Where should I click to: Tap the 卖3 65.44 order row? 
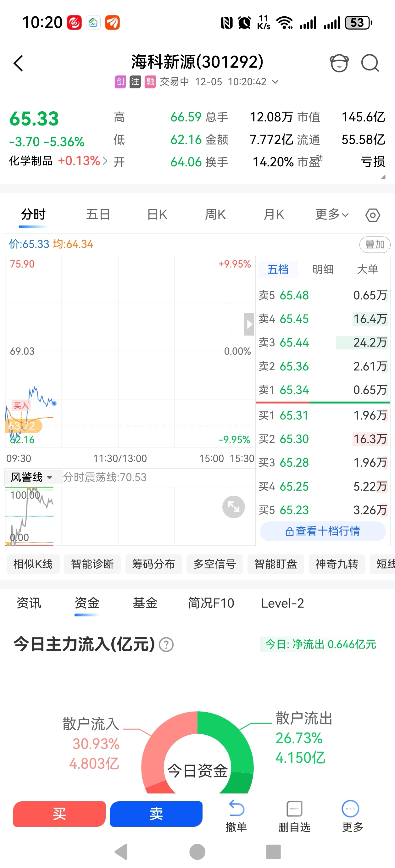[323, 342]
